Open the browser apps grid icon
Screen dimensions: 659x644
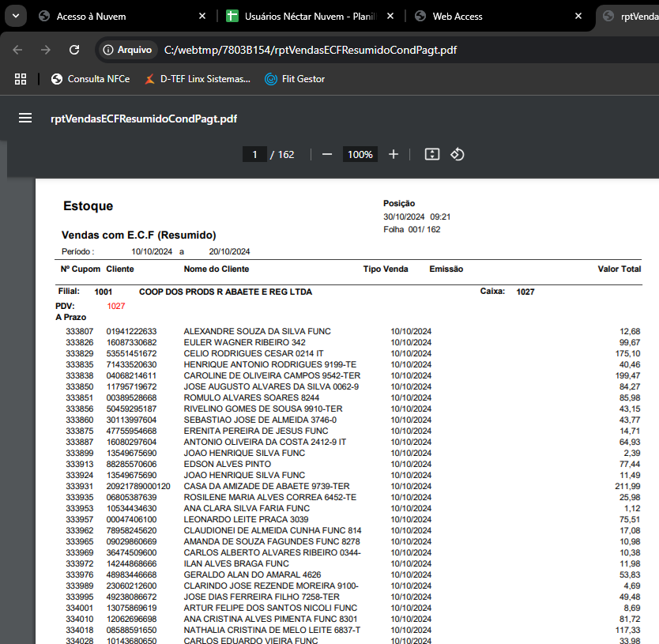tap(21, 79)
